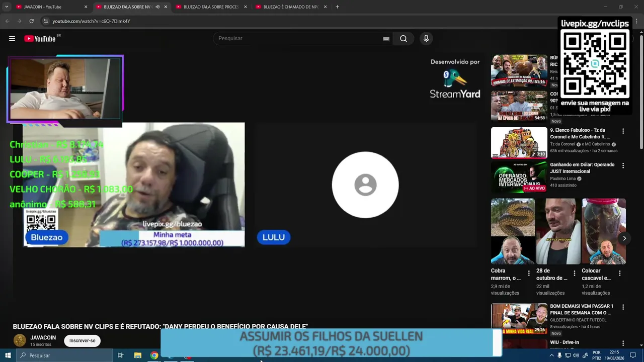The image size is (644, 362).
Task: Subscribe with the Inscrever-se button
Action: tap(83, 341)
